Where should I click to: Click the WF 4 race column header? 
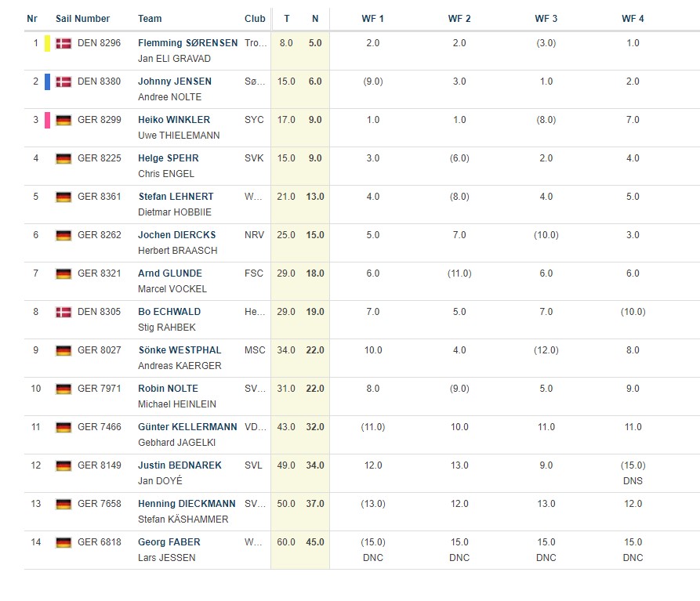[x=633, y=19]
